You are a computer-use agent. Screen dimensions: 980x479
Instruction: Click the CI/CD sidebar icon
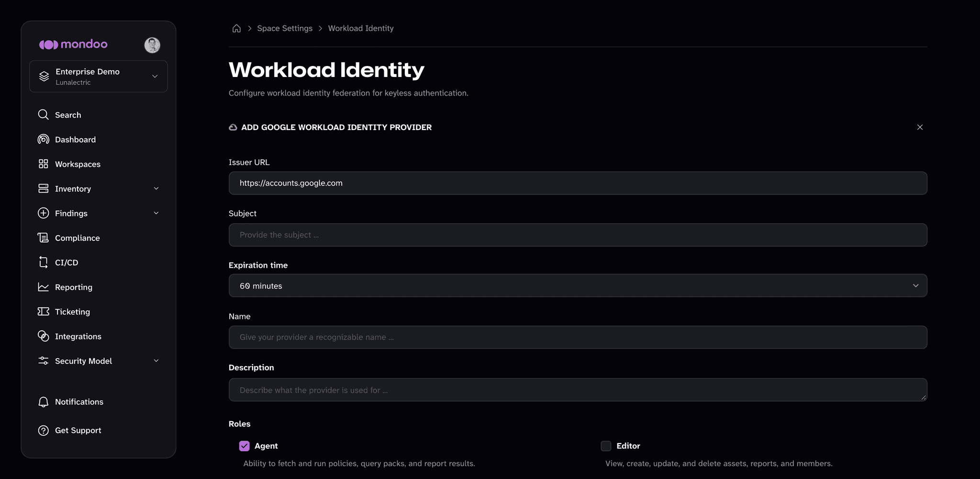click(43, 262)
